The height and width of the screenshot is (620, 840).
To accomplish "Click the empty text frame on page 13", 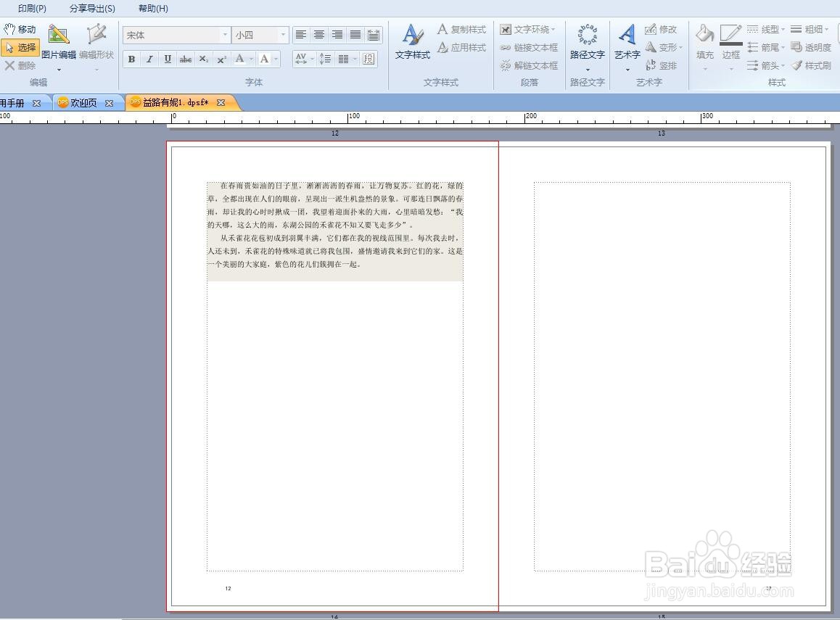I will click(662, 376).
